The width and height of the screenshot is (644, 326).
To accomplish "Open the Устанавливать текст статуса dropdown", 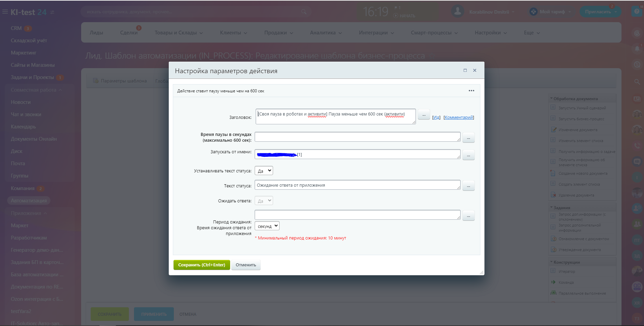I will pyautogui.click(x=264, y=171).
